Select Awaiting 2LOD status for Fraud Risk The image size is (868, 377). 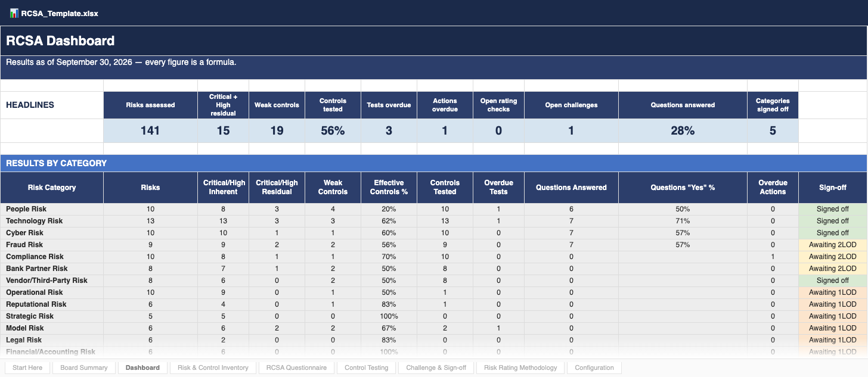coord(833,245)
